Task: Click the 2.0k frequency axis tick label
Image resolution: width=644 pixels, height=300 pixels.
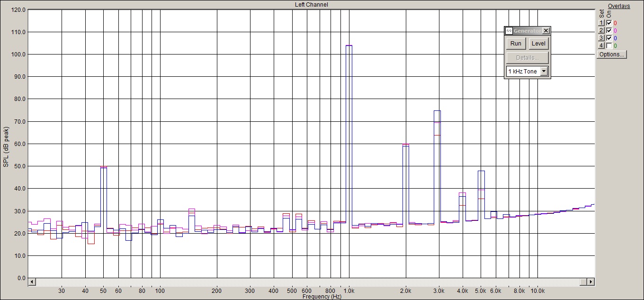Action: [406, 291]
